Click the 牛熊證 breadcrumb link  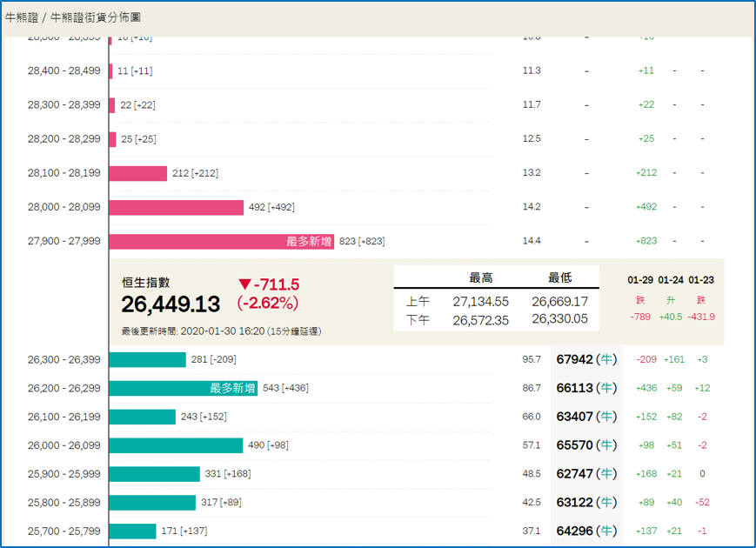22,18
